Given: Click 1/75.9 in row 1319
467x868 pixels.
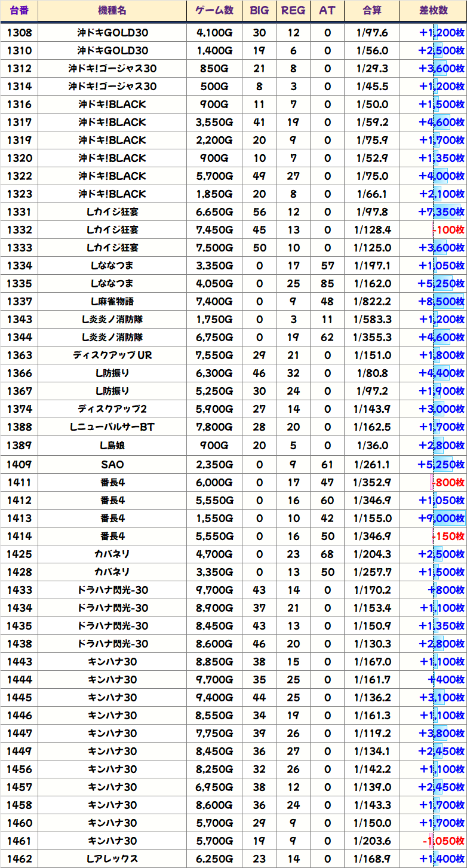Looking at the screenshot, I should [372, 140].
